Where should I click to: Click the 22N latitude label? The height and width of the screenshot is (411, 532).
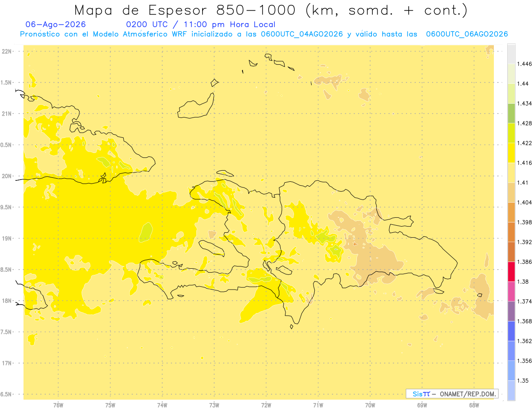7,51
